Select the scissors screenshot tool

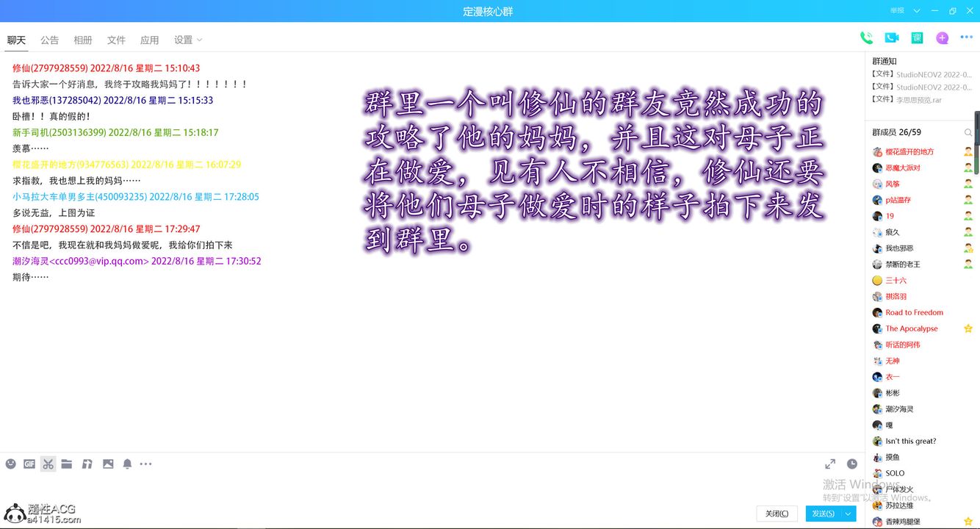[x=48, y=464]
